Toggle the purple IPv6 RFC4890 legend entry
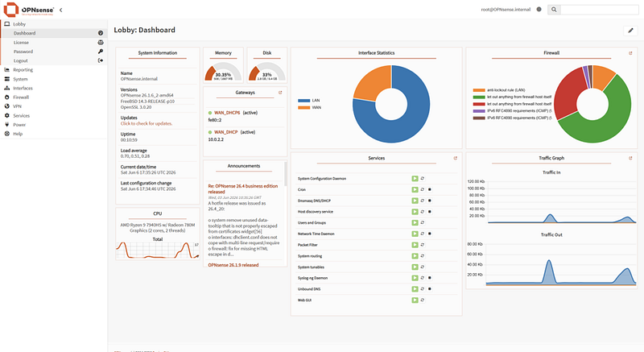The width and height of the screenshot is (644, 352). click(x=512, y=111)
